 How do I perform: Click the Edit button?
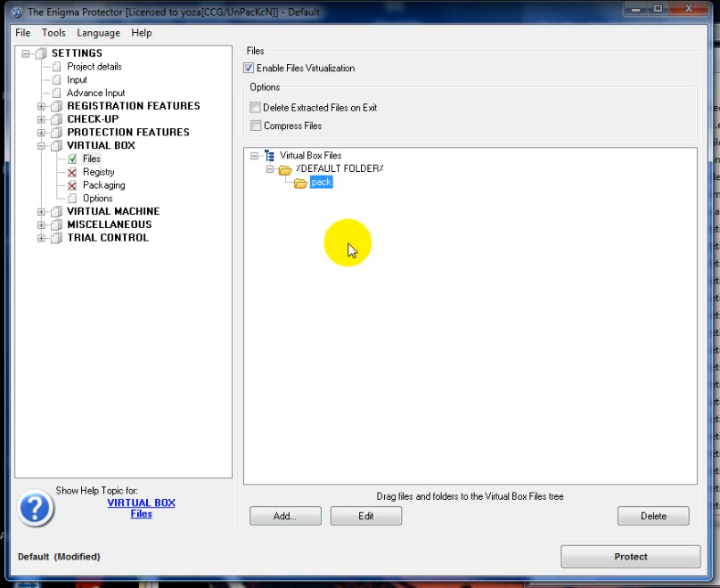(x=366, y=516)
